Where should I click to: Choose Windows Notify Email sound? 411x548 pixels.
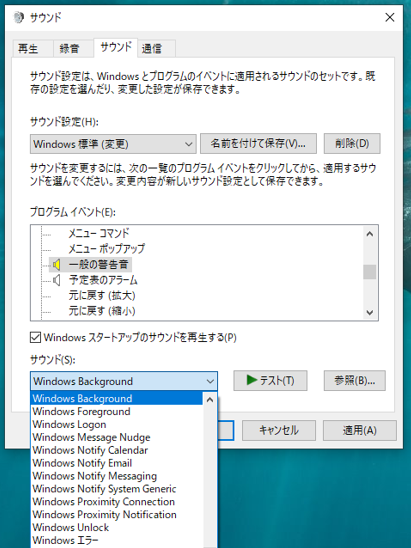(117, 463)
